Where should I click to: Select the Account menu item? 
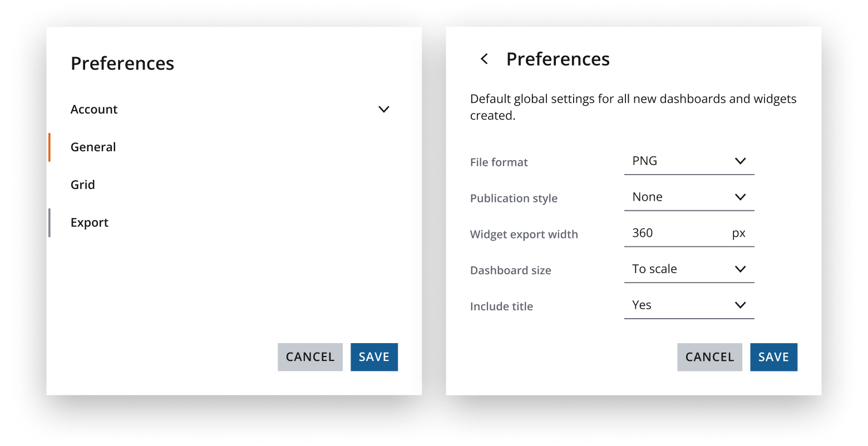(94, 110)
